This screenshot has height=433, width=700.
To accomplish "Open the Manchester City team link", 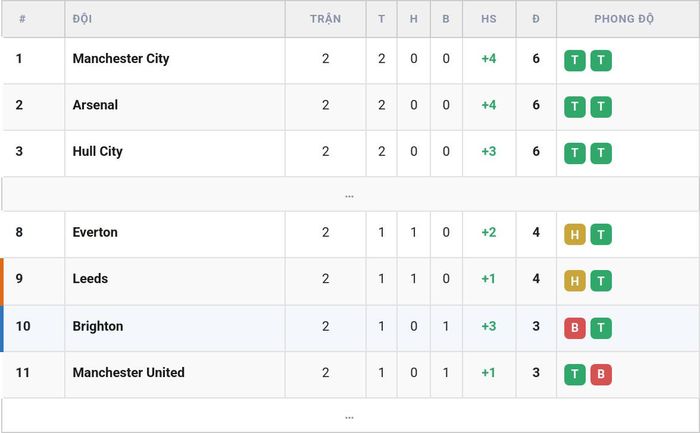I will (x=121, y=58).
